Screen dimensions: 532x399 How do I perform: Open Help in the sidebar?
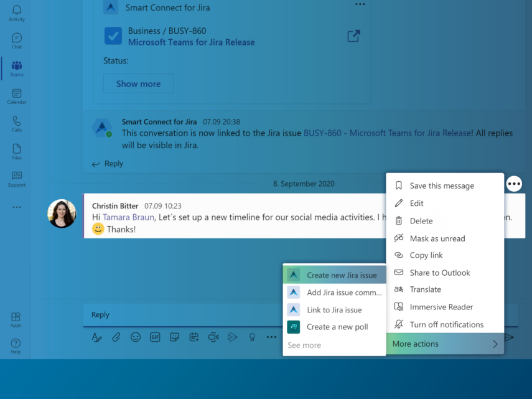pyautogui.click(x=16, y=347)
